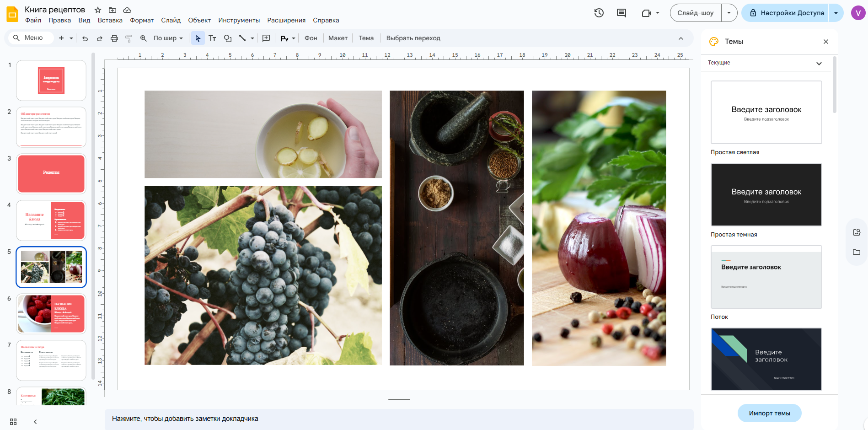868x430 pixels.
Task: Select slide 6 thumbnail with raspberries
Action: [x=51, y=314]
